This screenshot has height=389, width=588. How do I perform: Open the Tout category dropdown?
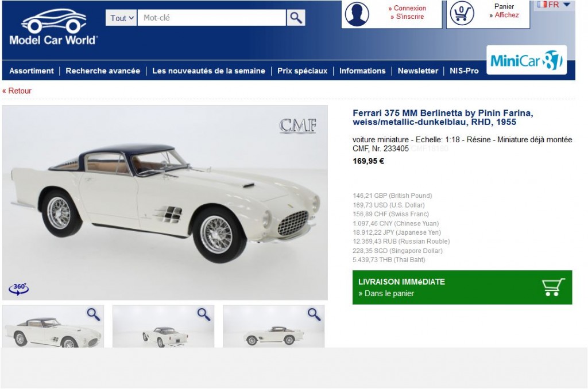point(122,18)
